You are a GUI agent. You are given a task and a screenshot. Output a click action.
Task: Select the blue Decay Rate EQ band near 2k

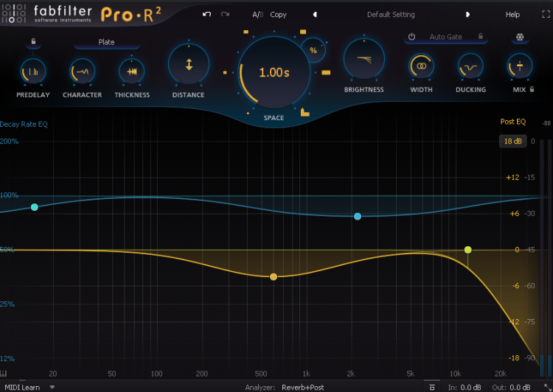point(358,216)
